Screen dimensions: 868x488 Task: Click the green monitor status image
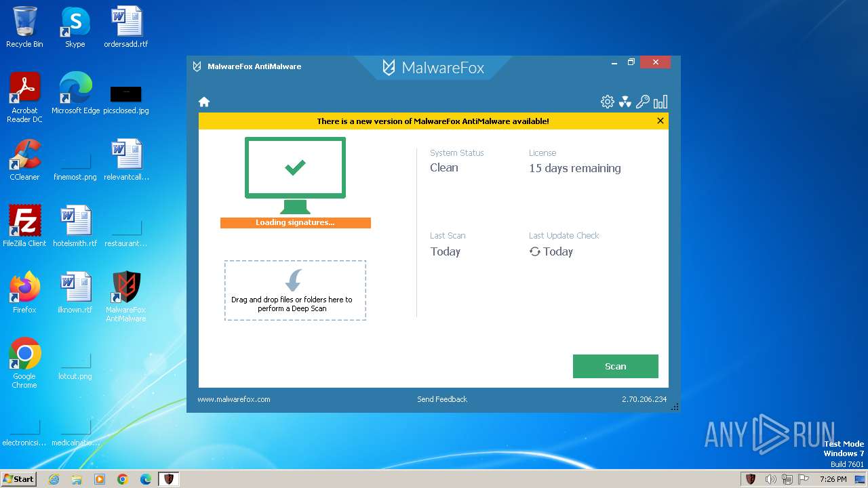click(x=295, y=176)
